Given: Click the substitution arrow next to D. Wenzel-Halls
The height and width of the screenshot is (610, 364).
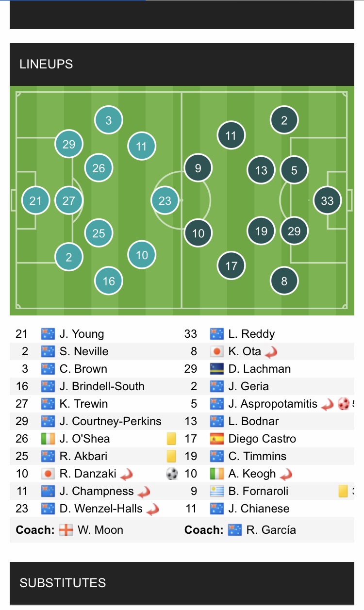Looking at the screenshot, I should [153, 509].
